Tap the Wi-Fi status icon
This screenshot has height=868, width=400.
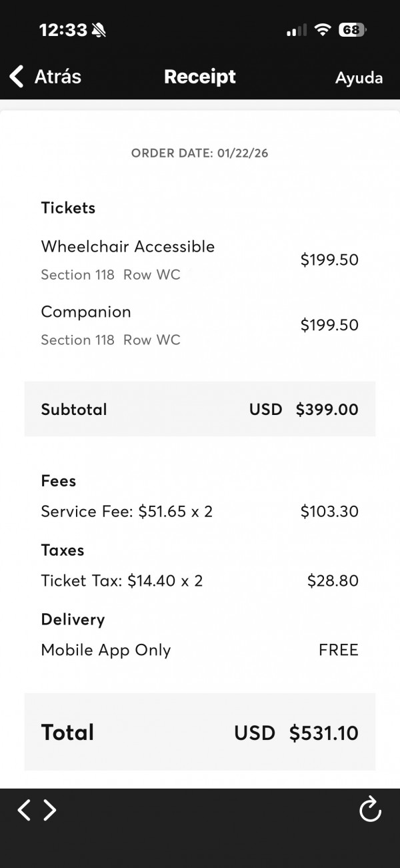[x=323, y=30]
